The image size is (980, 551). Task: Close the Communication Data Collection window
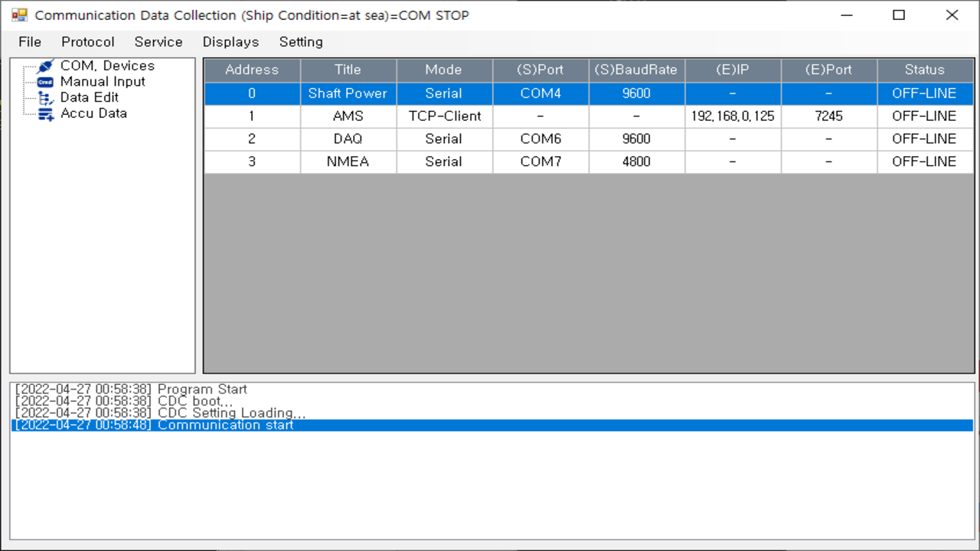[952, 15]
